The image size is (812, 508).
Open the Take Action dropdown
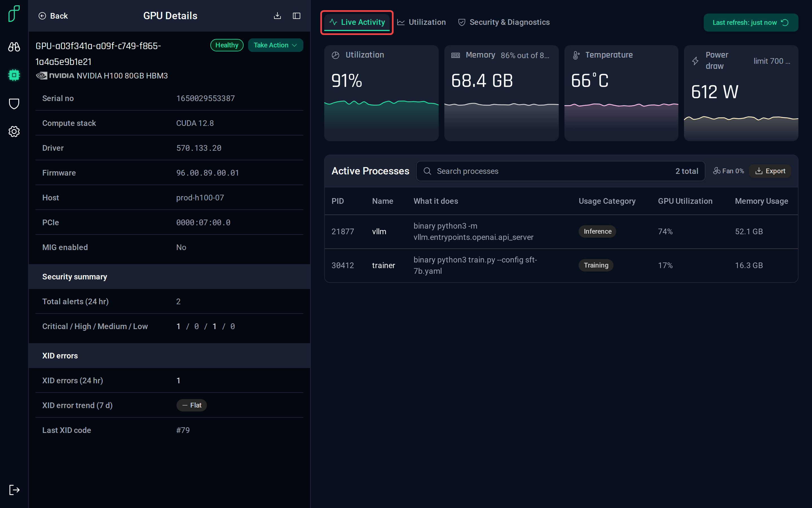tap(275, 45)
